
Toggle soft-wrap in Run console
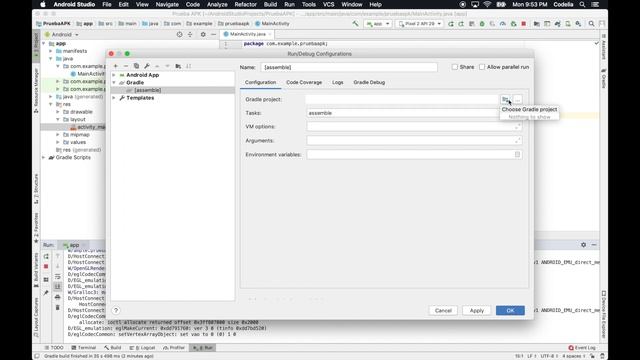point(58,277)
